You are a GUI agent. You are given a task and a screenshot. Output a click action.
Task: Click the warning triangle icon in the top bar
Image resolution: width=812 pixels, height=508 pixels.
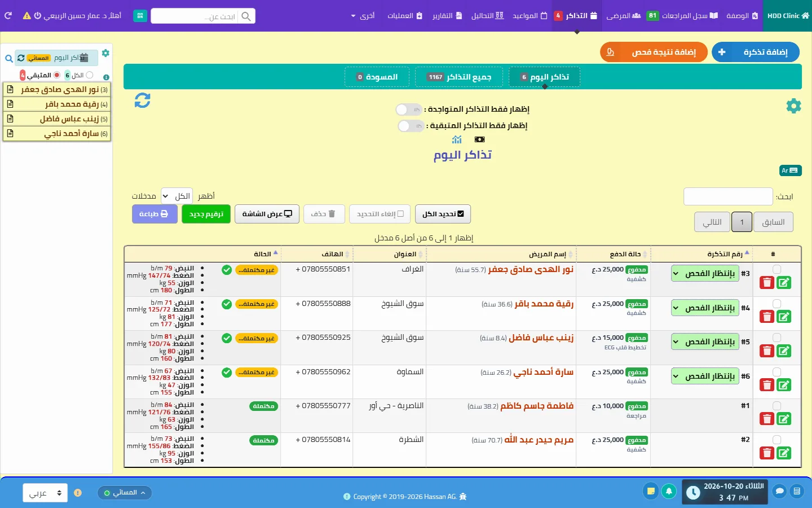pos(27,16)
